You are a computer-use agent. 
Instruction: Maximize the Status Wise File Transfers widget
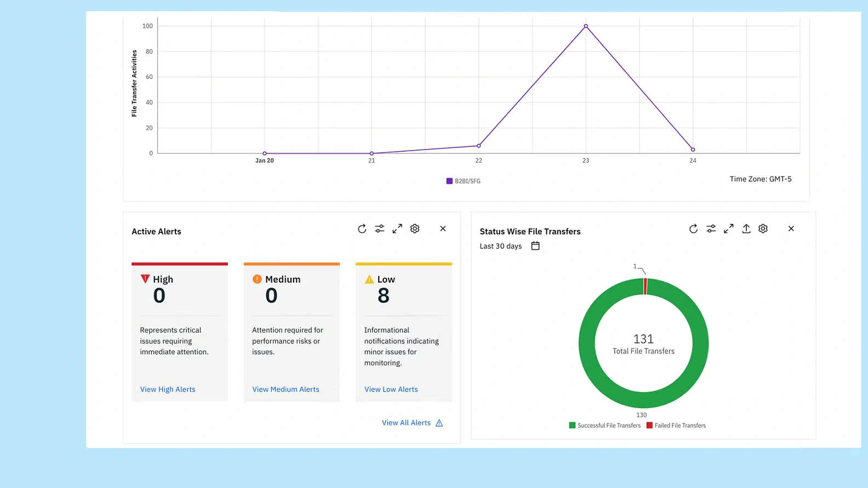[x=728, y=229]
